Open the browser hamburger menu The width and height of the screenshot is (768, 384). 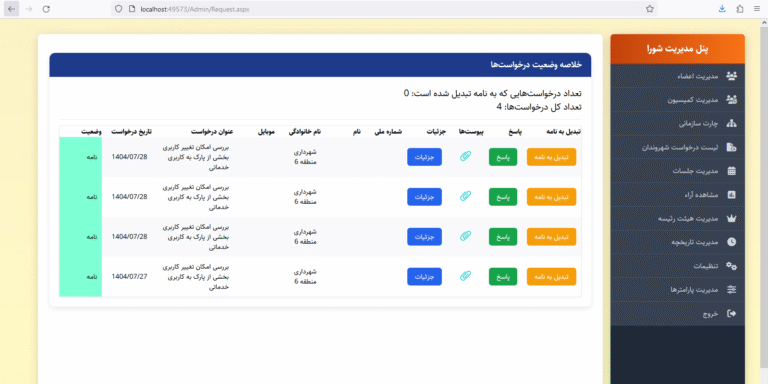pyautogui.click(x=757, y=9)
